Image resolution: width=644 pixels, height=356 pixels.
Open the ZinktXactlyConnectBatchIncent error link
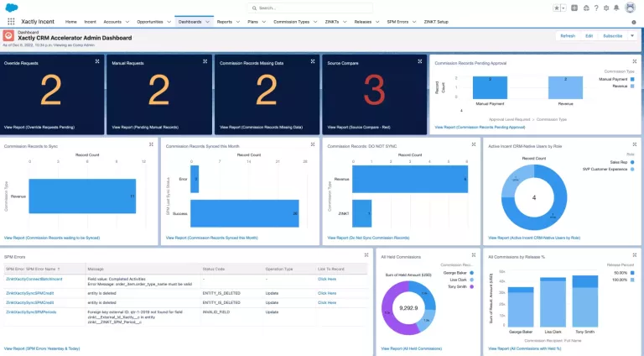[x=34, y=279]
